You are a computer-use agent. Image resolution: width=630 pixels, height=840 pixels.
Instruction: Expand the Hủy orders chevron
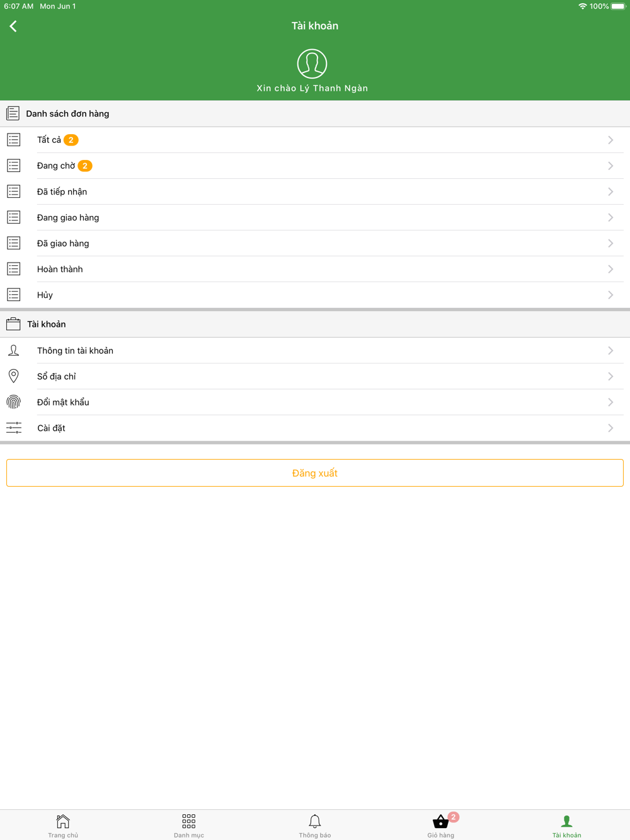click(x=610, y=295)
